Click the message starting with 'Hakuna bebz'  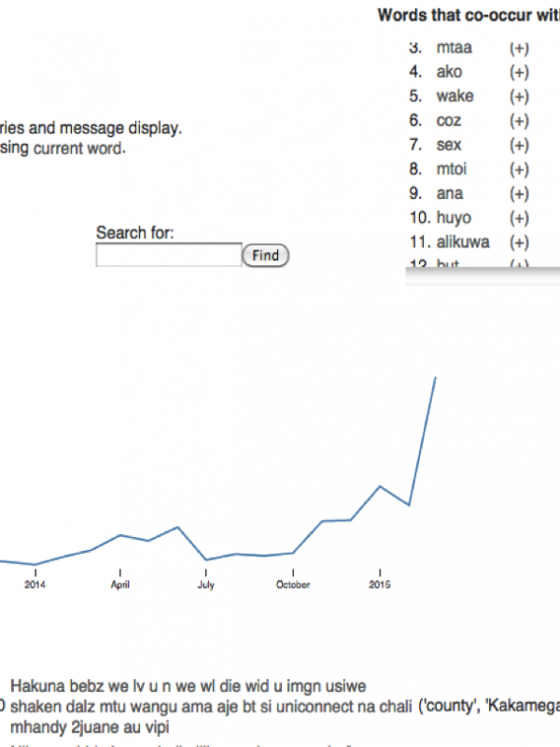[x=187, y=686]
